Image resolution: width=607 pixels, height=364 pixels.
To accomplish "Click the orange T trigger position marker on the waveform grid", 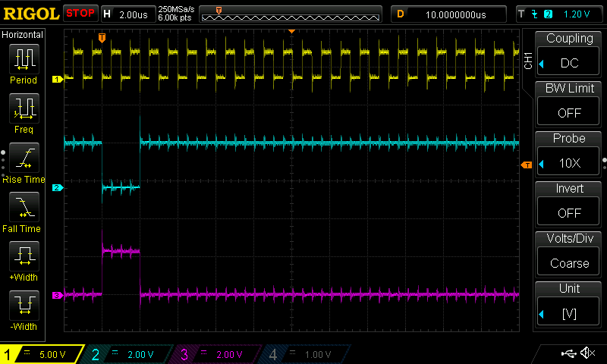I will click(102, 37).
